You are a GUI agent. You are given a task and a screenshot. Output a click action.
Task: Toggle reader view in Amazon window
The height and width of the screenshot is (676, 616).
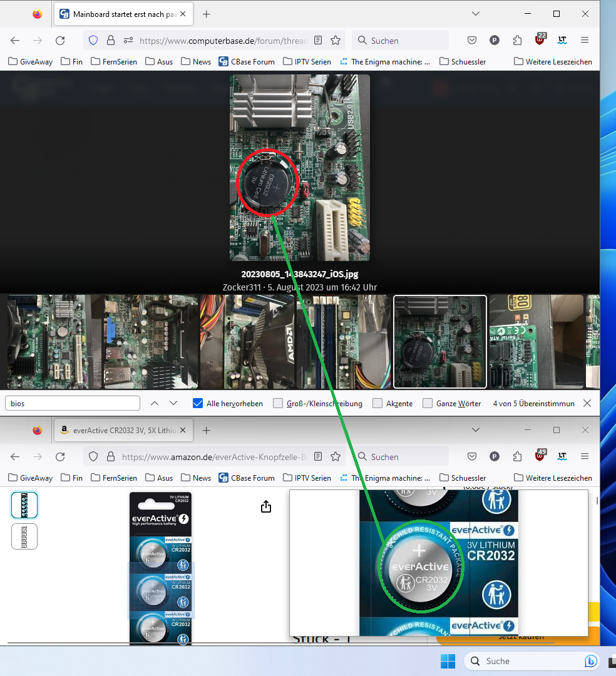(x=318, y=456)
